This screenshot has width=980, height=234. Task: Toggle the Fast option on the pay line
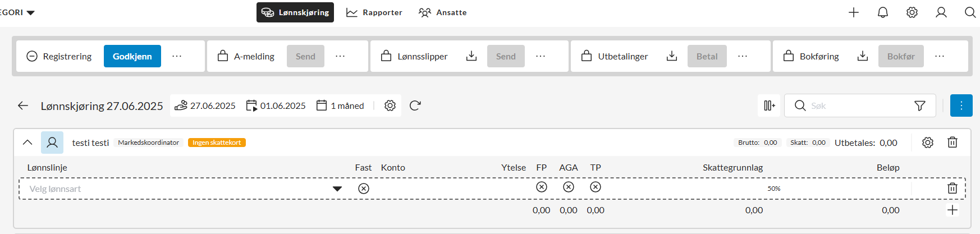tap(364, 189)
